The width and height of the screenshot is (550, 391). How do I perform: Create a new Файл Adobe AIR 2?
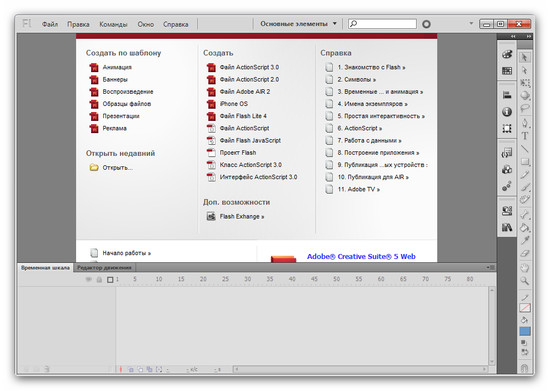pos(239,92)
